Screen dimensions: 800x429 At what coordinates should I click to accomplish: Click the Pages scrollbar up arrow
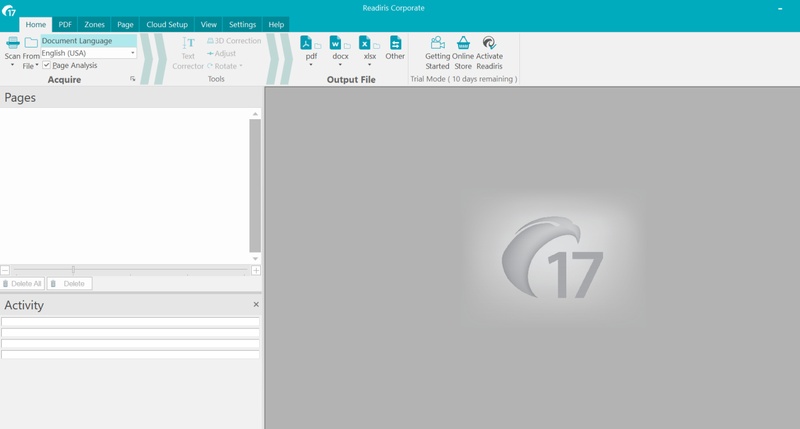point(255,114)
